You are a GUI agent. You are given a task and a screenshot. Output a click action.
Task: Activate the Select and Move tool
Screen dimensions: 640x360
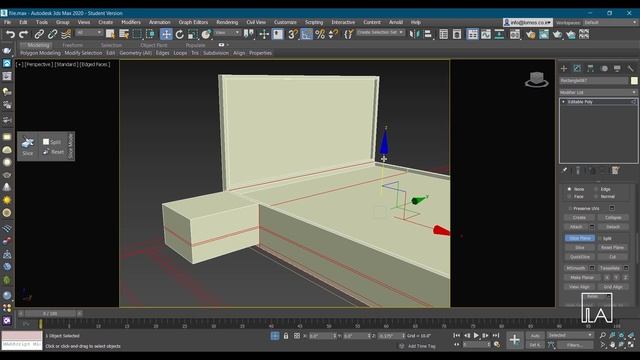click(x=166, y=34)
